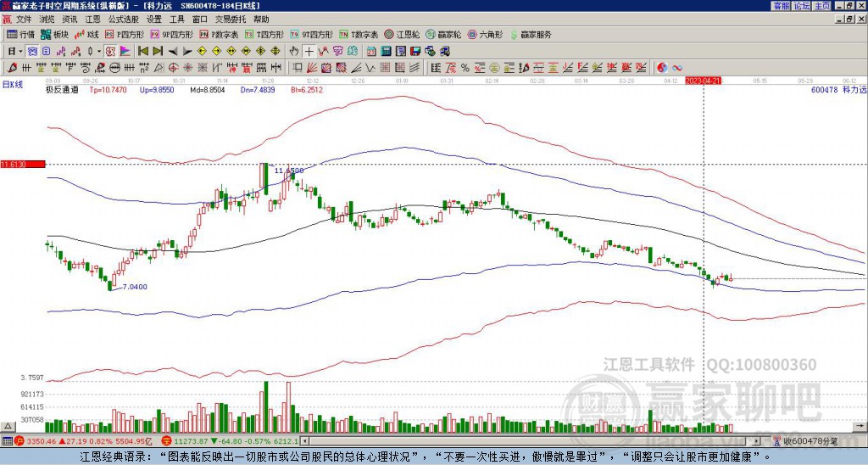Open the 9T四方形 tool
This screenshot has width=868, height=465.
[x=312, y=34]
